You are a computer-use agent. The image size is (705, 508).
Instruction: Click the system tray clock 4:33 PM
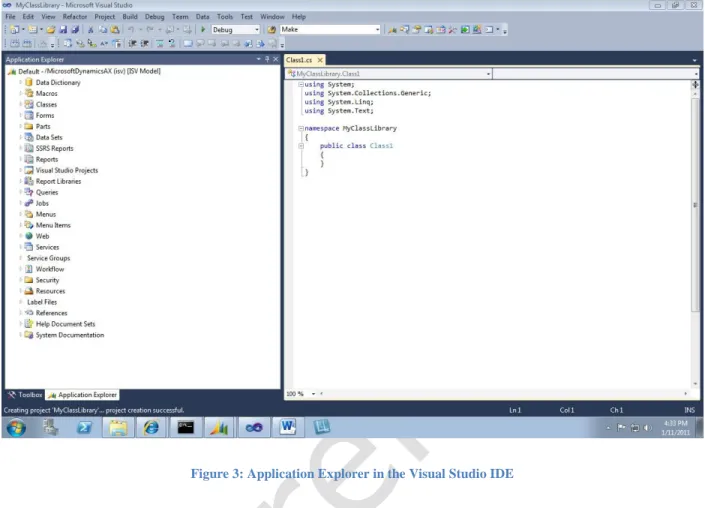point(676,423)
